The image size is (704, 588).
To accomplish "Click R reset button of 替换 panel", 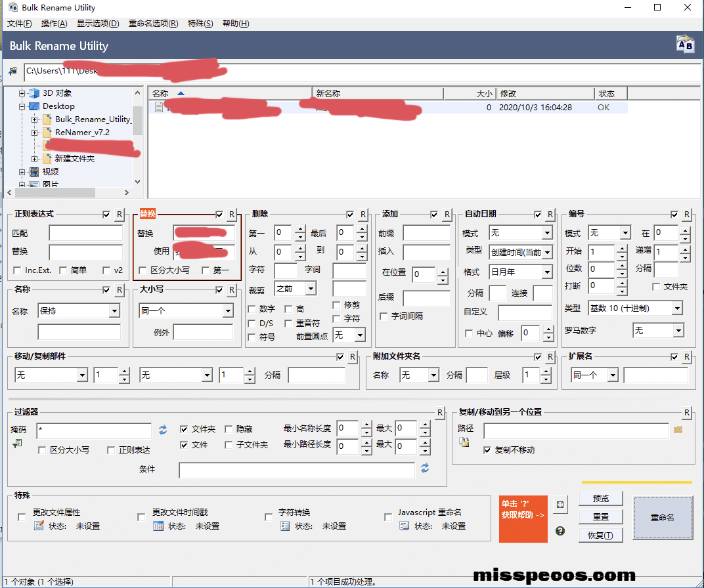I will (x=232, y=215).
